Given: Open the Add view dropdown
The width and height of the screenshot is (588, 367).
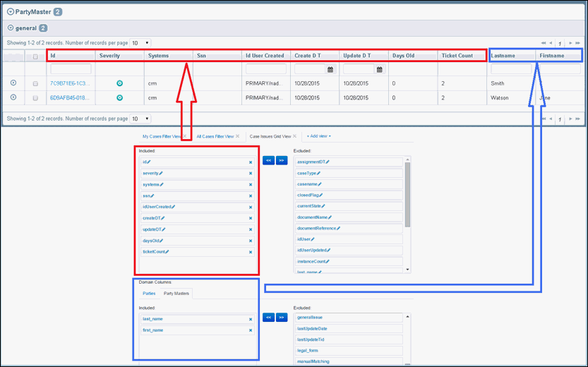Looking at the screenshot, I should click(318, 136).
